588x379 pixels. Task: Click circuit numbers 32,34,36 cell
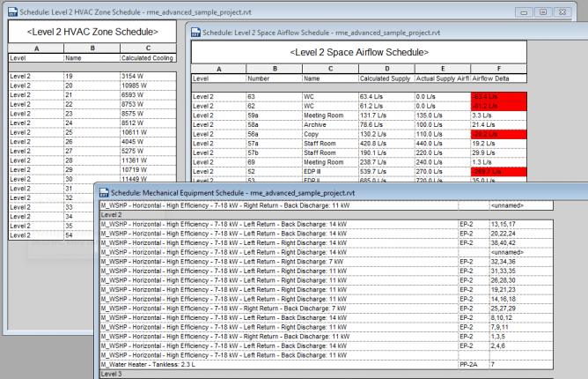(521, 262)
